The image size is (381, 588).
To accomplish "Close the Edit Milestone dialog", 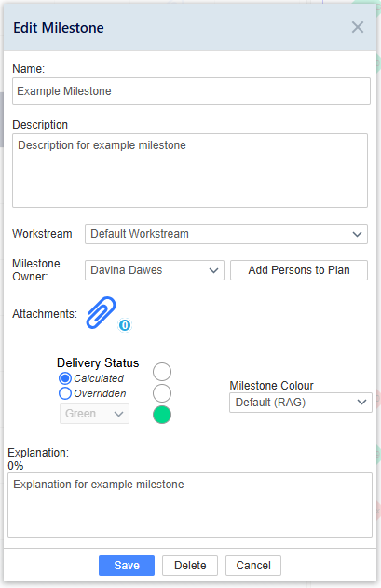I will pos(358,27).
